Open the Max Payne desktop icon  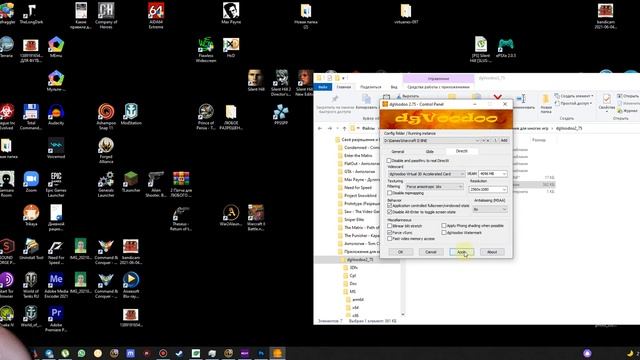point(231,13)
